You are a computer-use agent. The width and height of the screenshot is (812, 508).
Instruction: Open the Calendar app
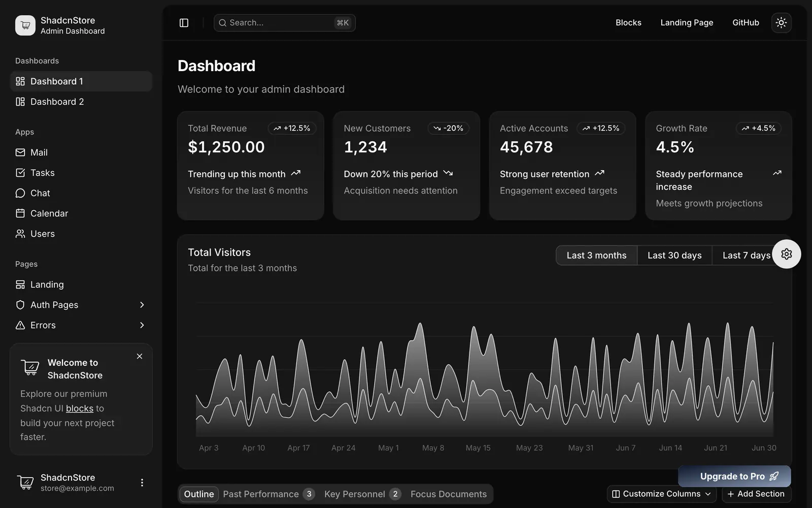(x=81, y=213)
